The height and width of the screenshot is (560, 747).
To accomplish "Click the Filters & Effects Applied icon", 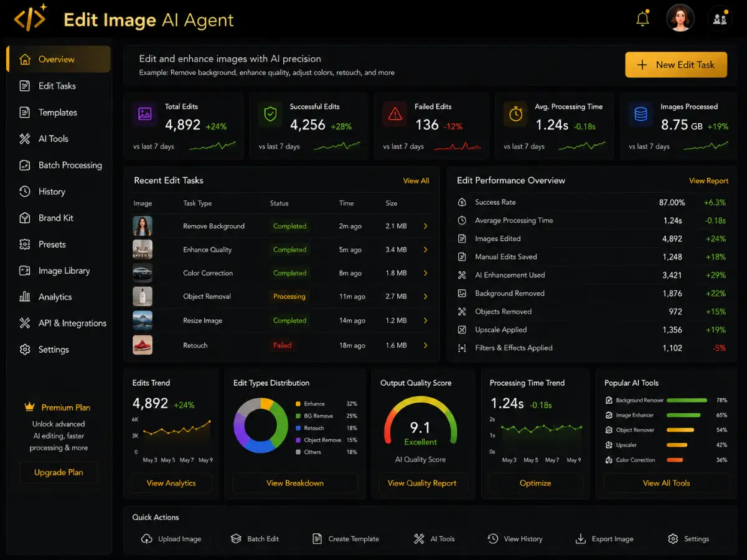I will 462,348.
